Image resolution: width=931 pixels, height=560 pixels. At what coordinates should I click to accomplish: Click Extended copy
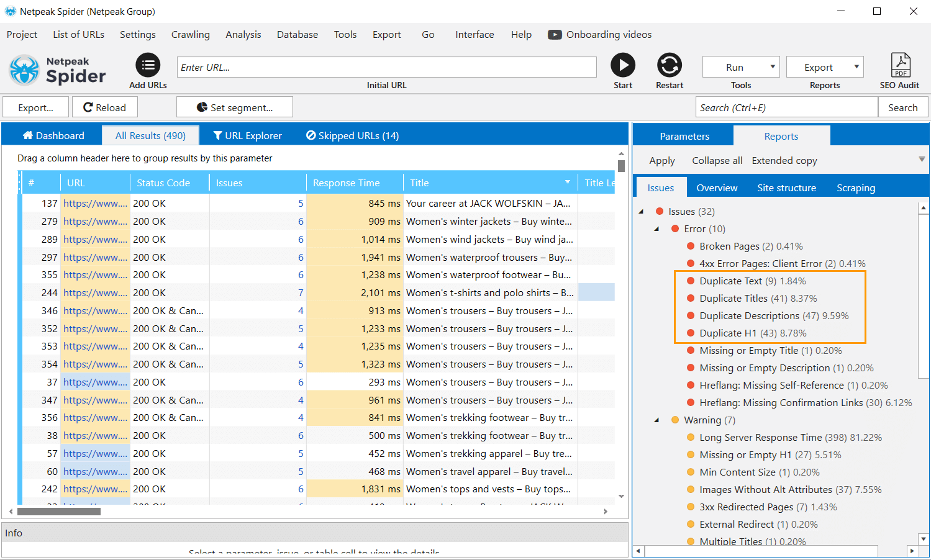pyautogui.click(x=784, y=161)
